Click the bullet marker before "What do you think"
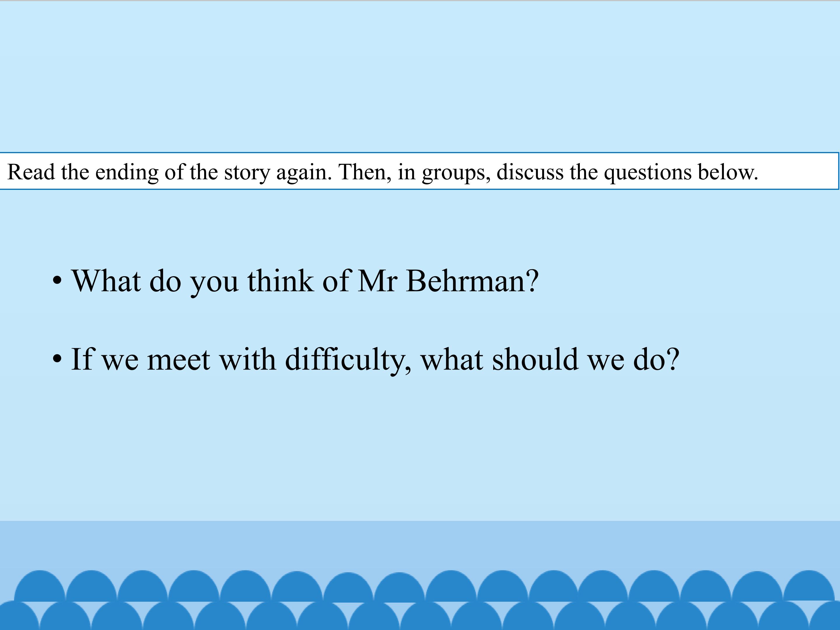This screenshot has height=630, width=840. coord(57,281)
